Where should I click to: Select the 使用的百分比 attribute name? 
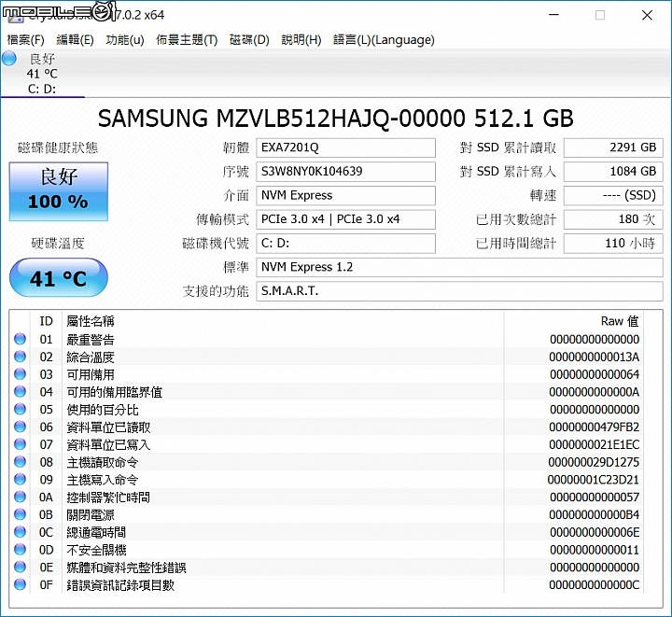103,410
